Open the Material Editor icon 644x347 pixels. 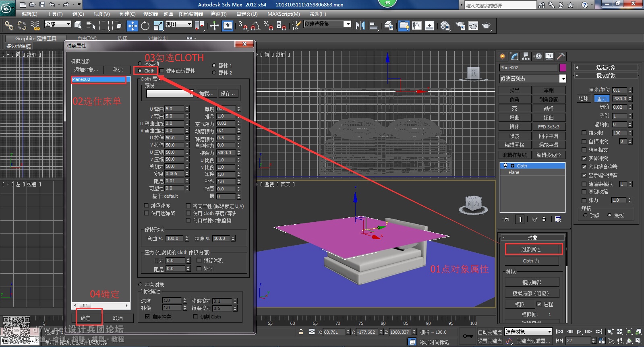(x=445, y=26)
